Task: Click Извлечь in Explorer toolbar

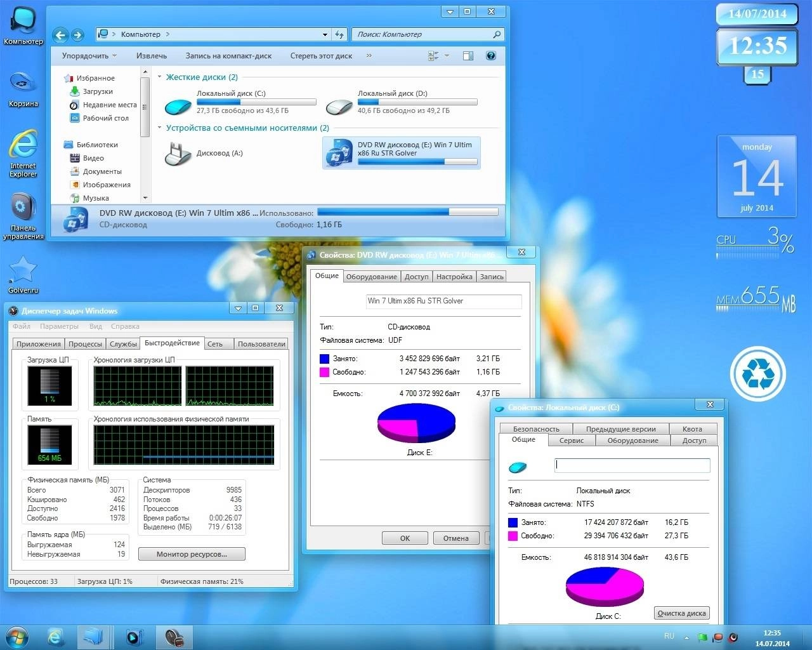Action: pyautogui.click(x=152, y=56)
